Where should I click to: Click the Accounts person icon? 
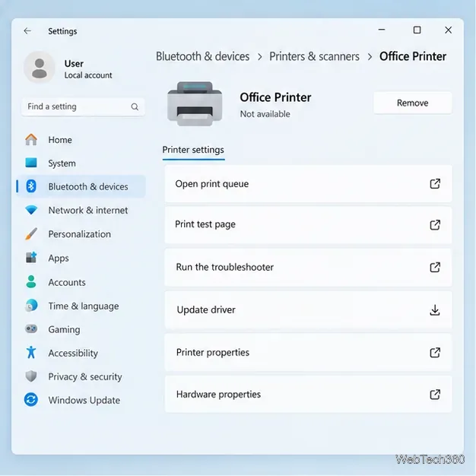point(31,281)
